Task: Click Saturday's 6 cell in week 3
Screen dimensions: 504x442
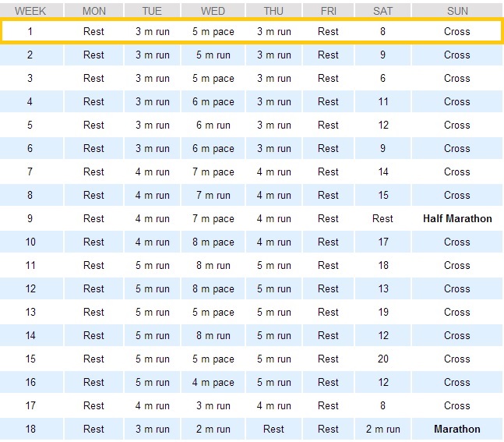Action: pos(382,78)
